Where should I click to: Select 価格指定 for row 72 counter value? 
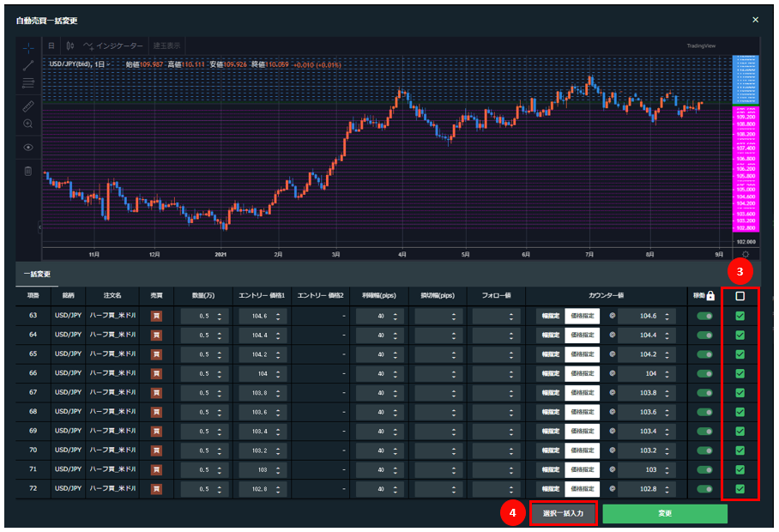click(x=583, y=489)
